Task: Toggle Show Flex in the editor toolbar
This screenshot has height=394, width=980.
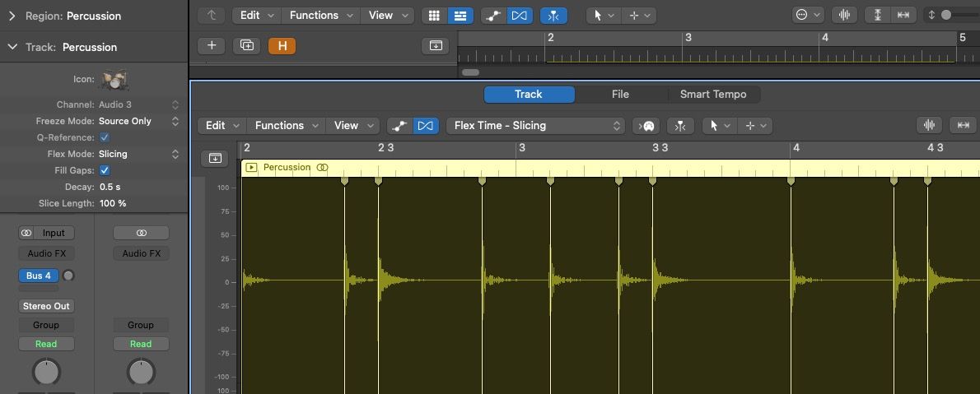Action: point(426,126)
